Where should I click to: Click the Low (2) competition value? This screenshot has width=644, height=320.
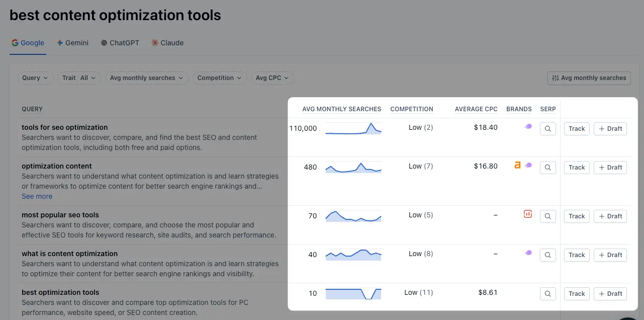(421, 127)
